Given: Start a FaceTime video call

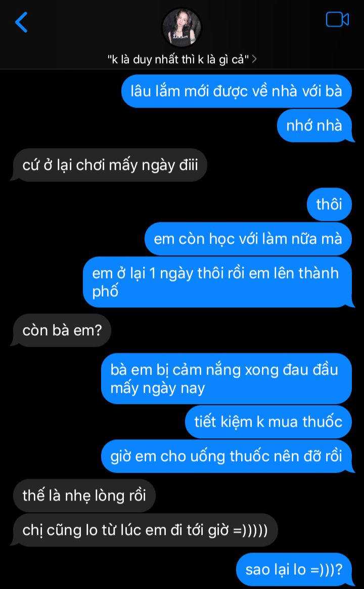Looking at the screenshot, I should click(337, 20).
